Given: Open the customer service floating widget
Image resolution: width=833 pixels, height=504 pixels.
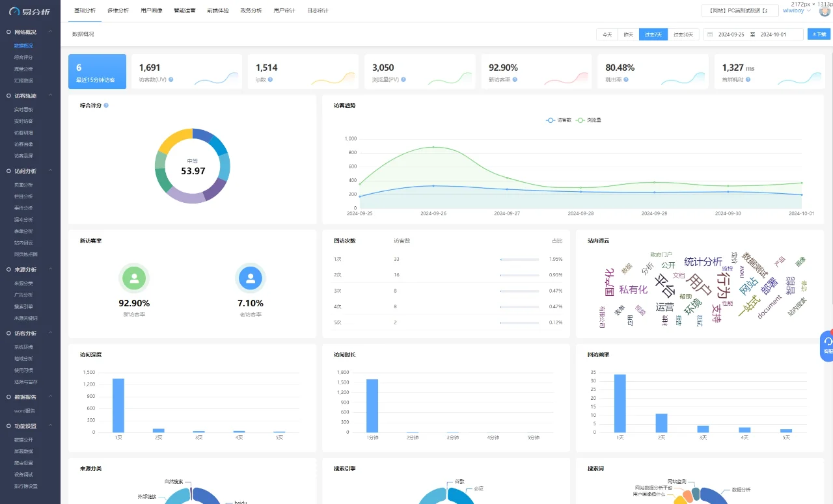Looking at the screenshot, I should click(x=827, y=345).
